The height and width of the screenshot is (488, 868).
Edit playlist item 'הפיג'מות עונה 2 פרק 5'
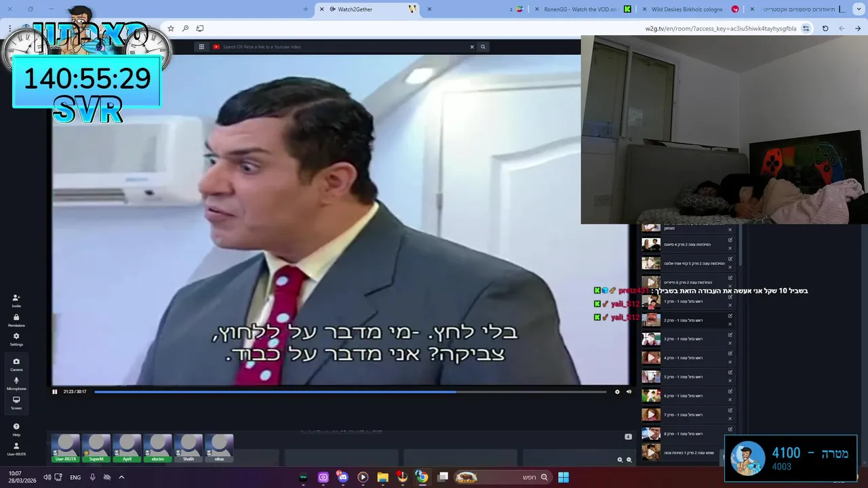click(x=730, y=259)
